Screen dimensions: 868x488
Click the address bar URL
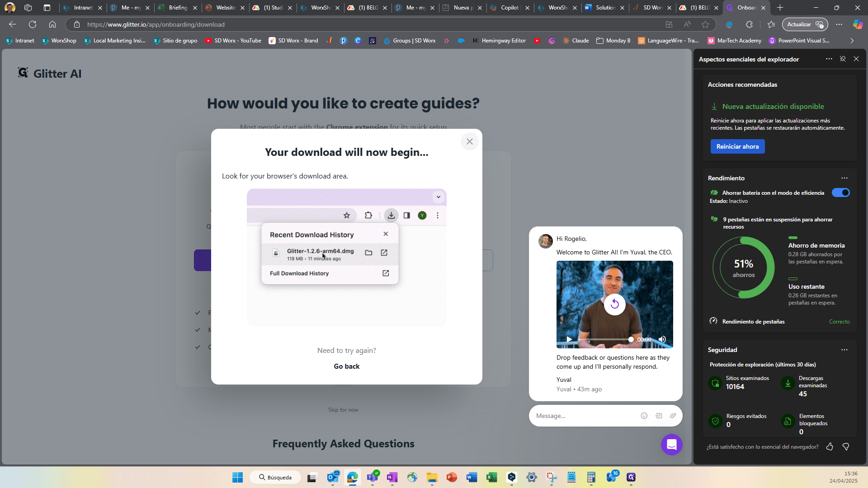(x=156, y=24)
